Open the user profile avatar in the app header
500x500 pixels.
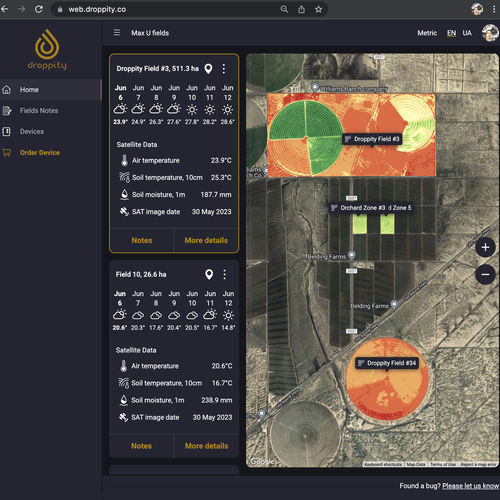(490, 33)
